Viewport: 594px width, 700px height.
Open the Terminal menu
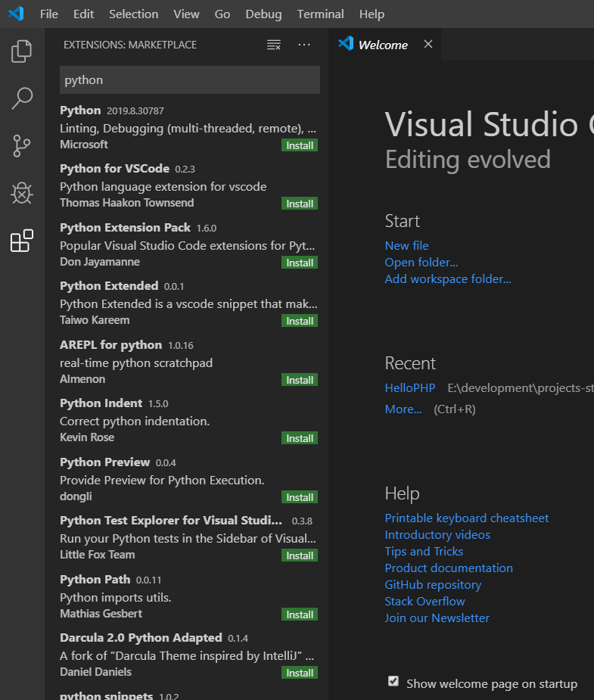[320, 14]
